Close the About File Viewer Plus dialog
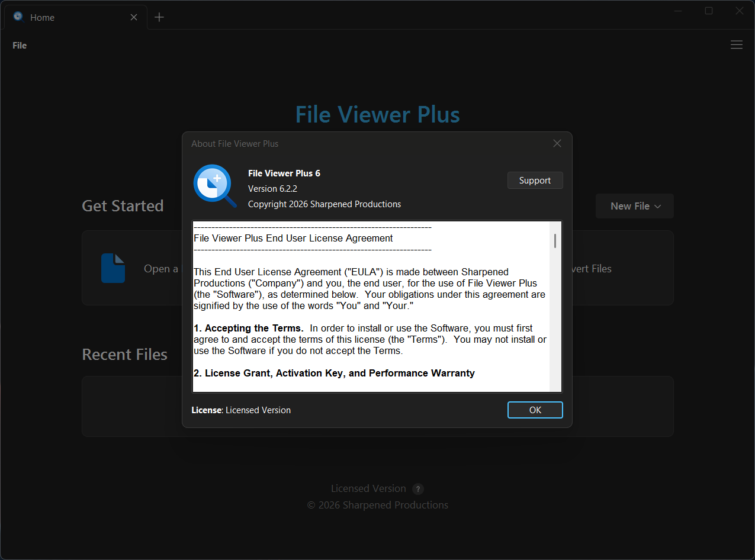 557,143
